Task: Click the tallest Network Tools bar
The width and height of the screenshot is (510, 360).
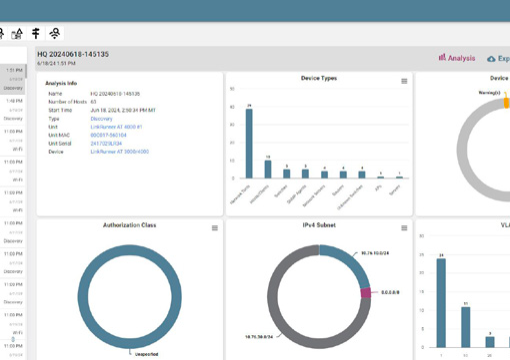Action: coord(249,144)
